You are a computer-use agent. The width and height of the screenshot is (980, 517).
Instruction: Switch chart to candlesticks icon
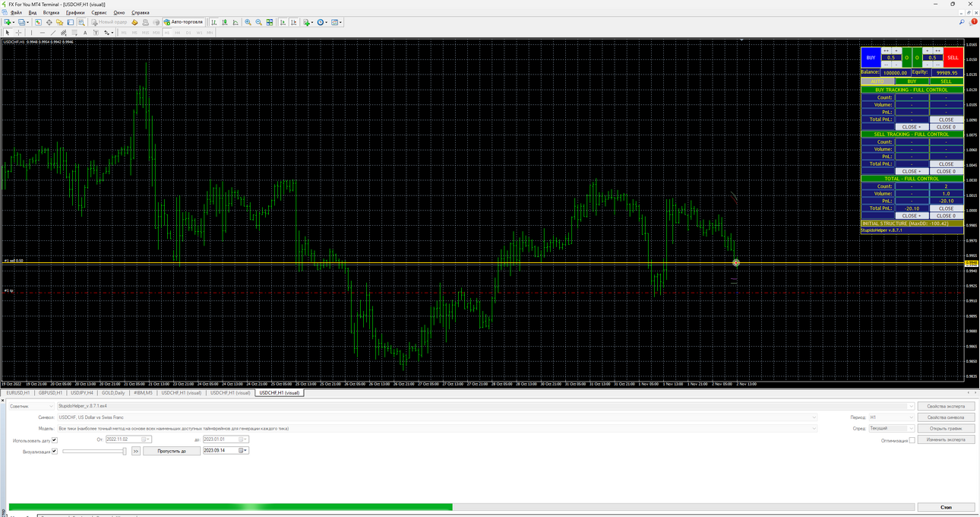(x=225, y=22)
